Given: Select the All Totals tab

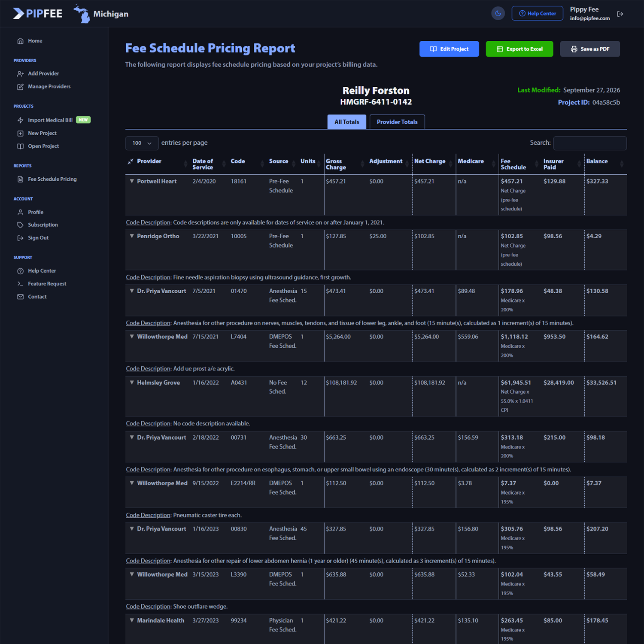Looking at the screenshot, I should pos(347,122).
